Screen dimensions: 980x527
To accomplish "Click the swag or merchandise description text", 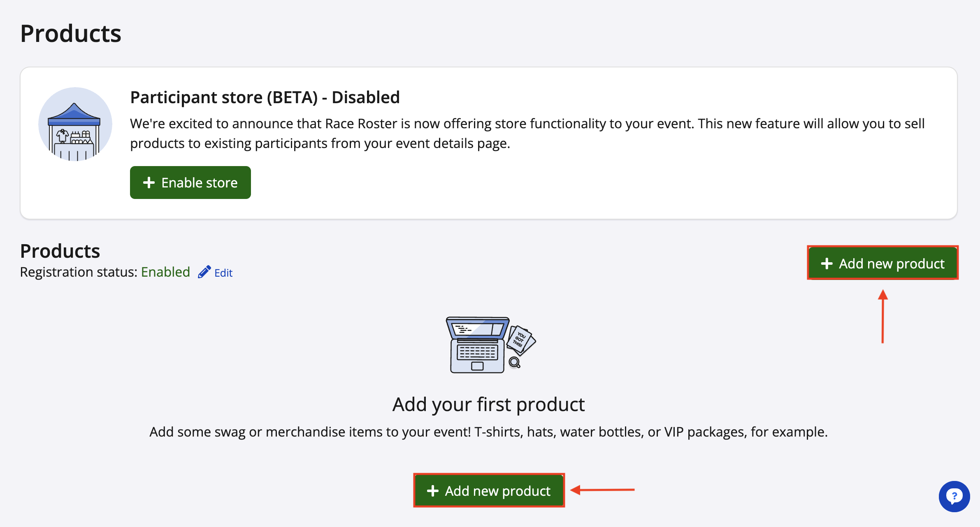I will point(488,432).
